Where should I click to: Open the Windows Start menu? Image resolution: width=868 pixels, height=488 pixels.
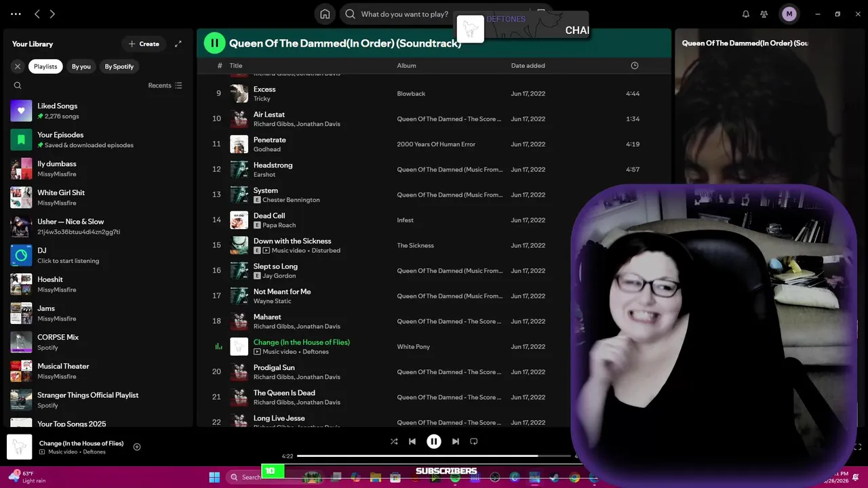[214, 477]
